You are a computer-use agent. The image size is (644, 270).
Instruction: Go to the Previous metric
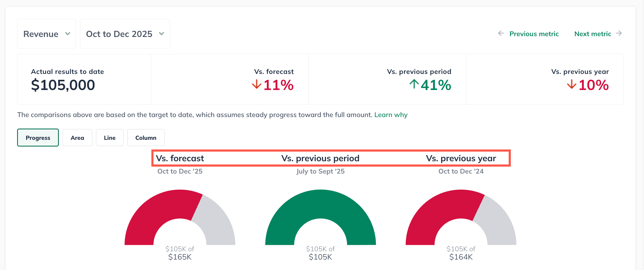point(534,34)
